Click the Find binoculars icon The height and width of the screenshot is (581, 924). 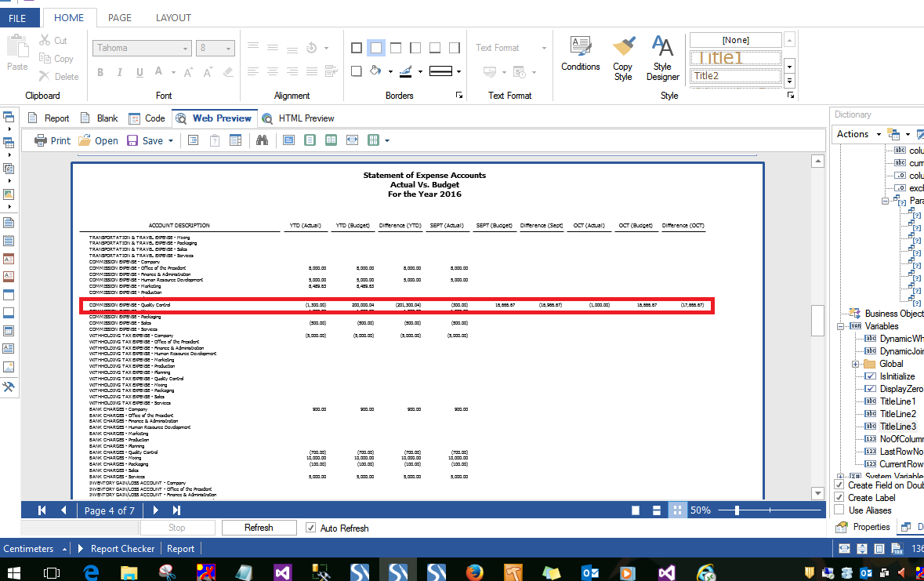click(263, 140)
